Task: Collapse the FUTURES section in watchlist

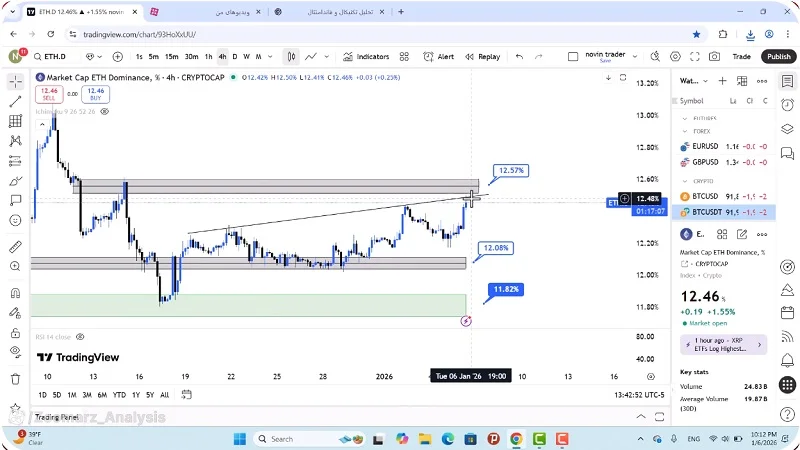Action: [x=685, y=118]
